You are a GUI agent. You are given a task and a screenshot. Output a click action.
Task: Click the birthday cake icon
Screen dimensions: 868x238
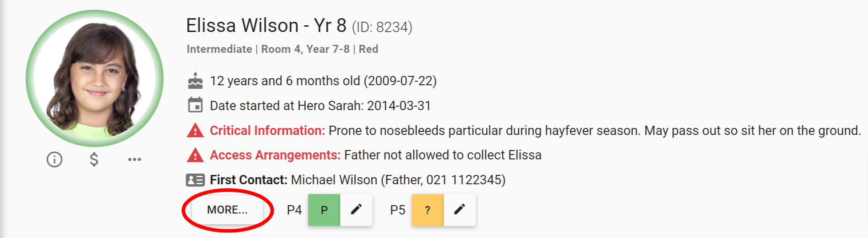(x=195, y=81)
